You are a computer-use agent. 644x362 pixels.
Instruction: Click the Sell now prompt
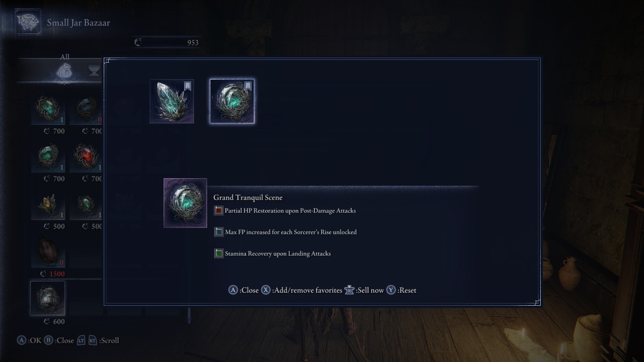coord(364,290)
